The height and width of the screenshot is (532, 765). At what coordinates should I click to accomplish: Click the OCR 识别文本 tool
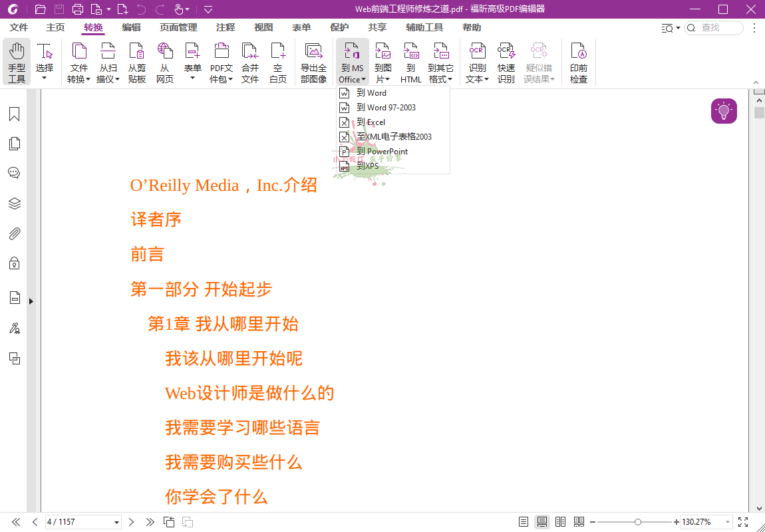476,61
